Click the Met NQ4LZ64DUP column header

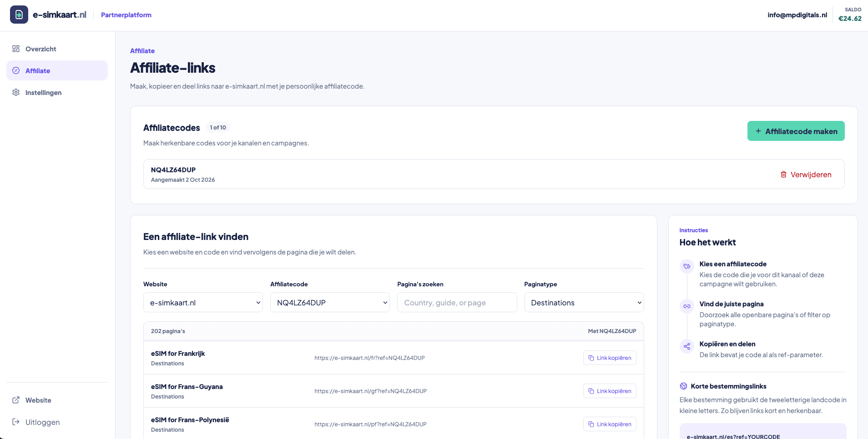612,331
